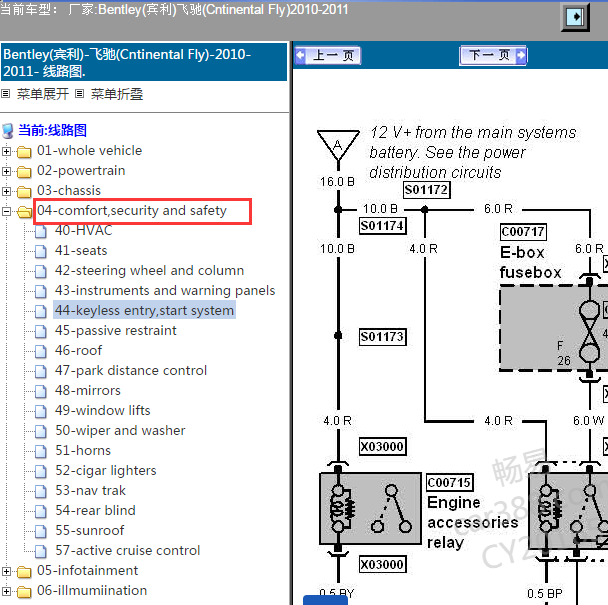This screenshot has width=608, height=605.
Task: Select the 01-whole vehicle folder label
Action: coord(90,150)
